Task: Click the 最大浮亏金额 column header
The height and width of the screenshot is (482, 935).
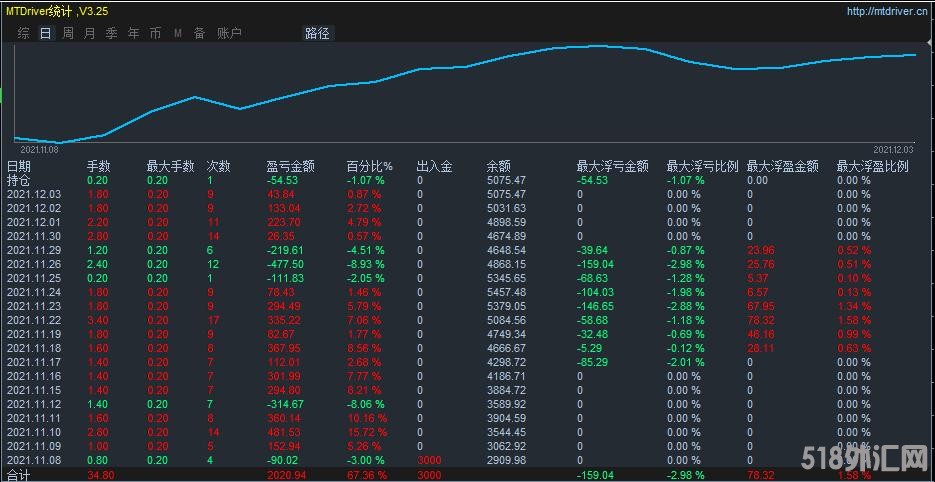Action: coord(613,166)
